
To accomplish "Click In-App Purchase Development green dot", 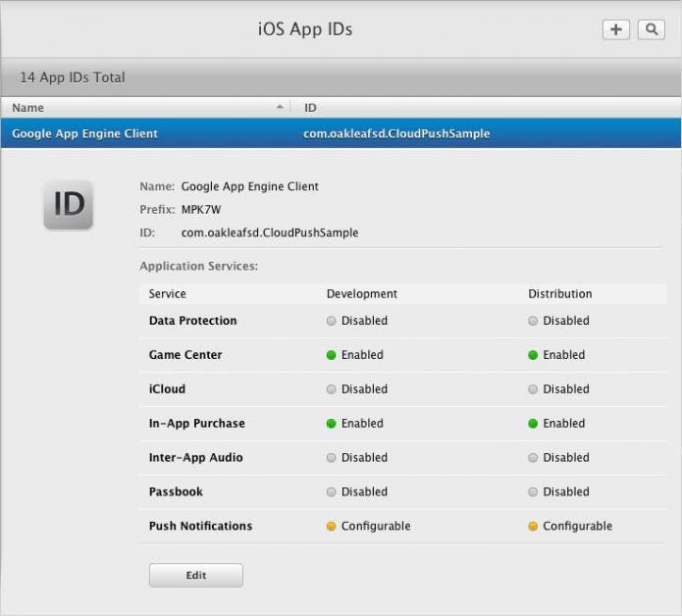I will point(331,424).
